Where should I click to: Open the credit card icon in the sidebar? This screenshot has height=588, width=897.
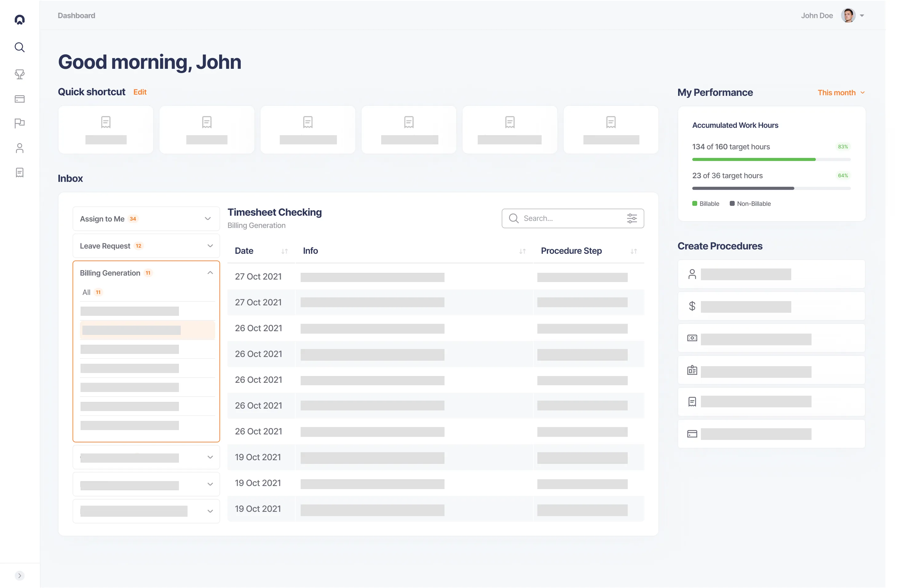tap(20, 99)
